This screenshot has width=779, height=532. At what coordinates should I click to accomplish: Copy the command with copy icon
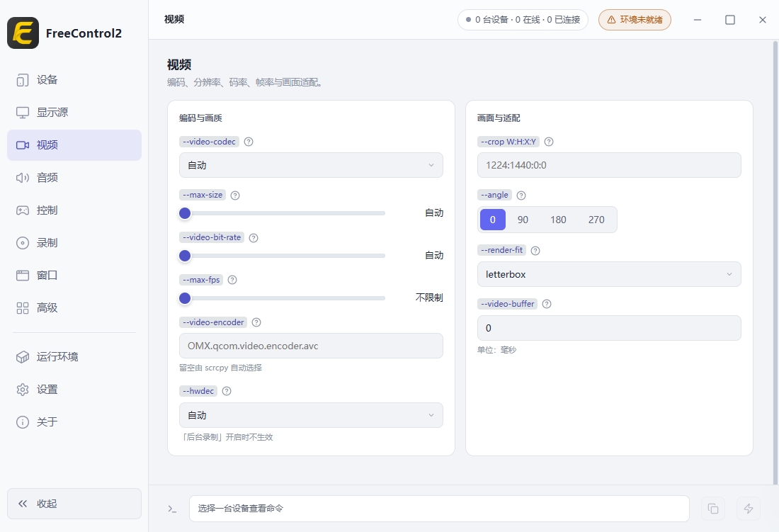pyautogui.click(x=713, y=509)
